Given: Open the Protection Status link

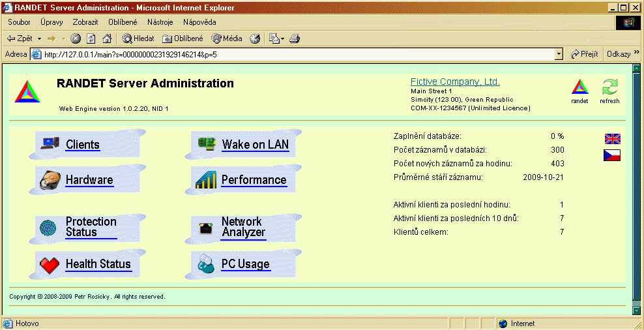Looking at the screenshot, I should coord(91,227).
